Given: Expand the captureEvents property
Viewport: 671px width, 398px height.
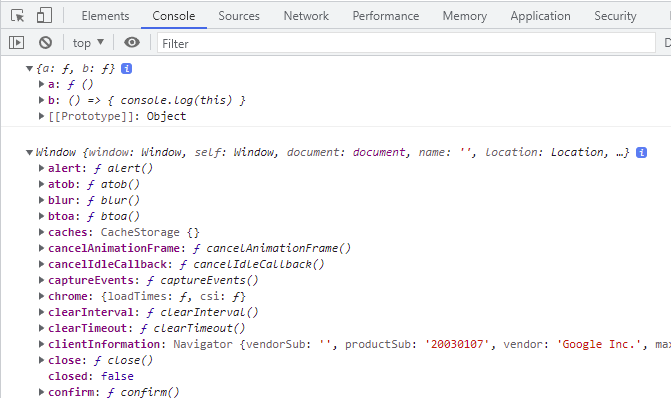Looking at the screenshot, I should [x=42, y=280].
